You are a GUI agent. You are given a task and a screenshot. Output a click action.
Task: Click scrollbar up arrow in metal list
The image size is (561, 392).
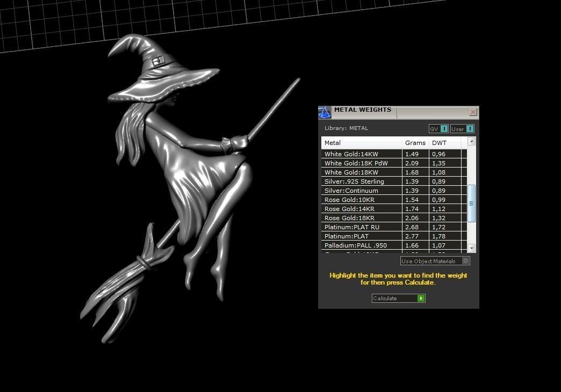pyautogui.click(x=472, y=142)
